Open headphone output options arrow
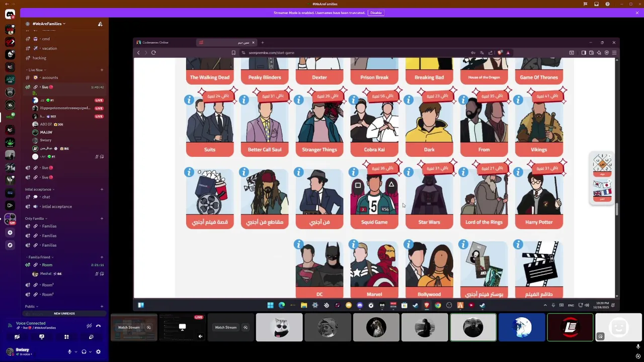This screenshot has height=362, width=644. pyautogui.click(x=90, y=352)
